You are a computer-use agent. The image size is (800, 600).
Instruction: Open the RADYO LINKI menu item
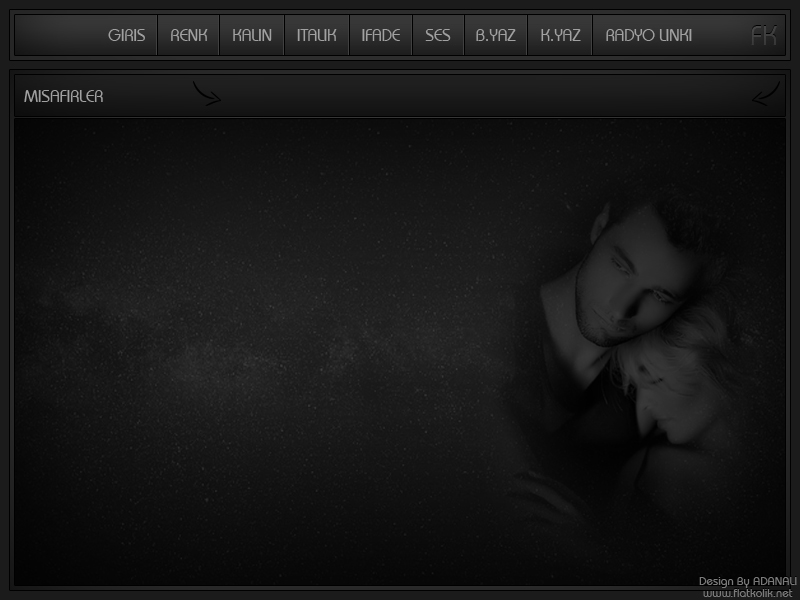pyautogui.click(x=649, y=36)
